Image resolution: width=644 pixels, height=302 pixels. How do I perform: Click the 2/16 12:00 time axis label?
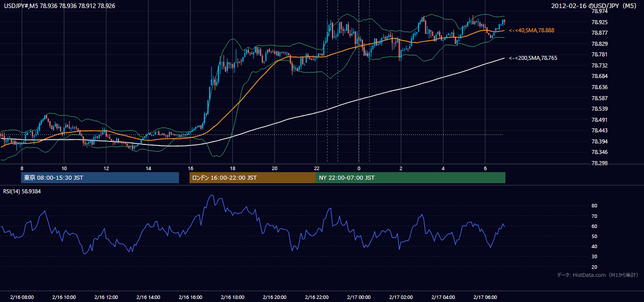106,297
